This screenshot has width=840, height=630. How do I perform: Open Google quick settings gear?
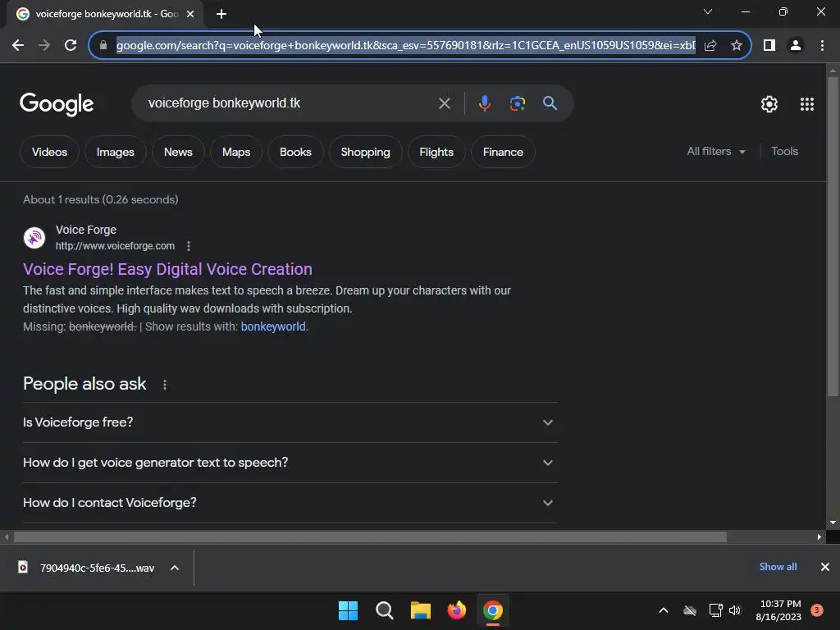(769, 104)
